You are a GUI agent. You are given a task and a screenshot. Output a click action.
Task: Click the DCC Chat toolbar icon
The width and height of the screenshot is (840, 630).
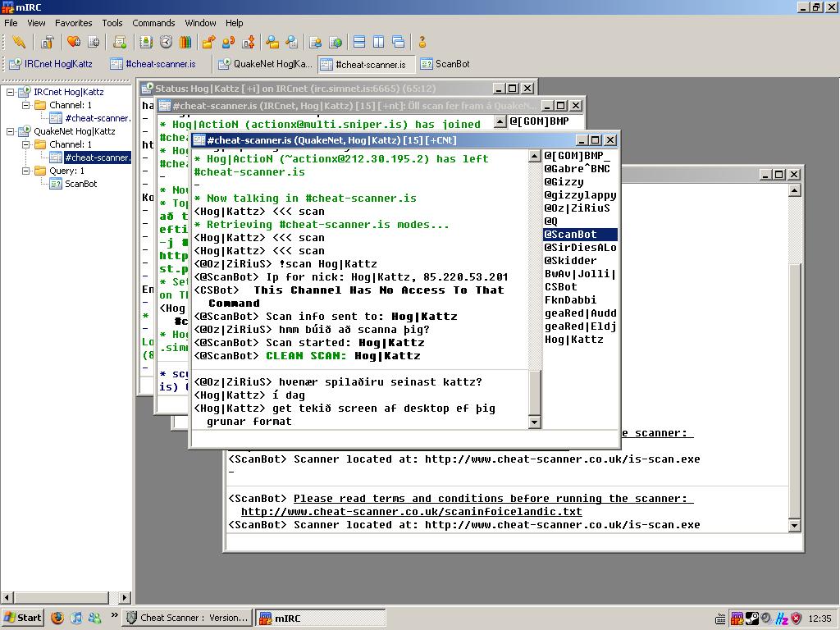click(x=229, y=42)
